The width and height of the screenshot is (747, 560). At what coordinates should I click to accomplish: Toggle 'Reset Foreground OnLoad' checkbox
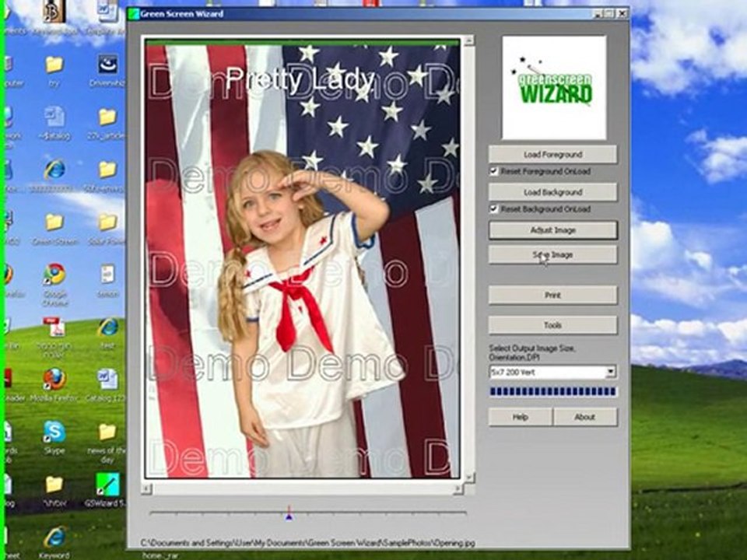tap(494, 171)
